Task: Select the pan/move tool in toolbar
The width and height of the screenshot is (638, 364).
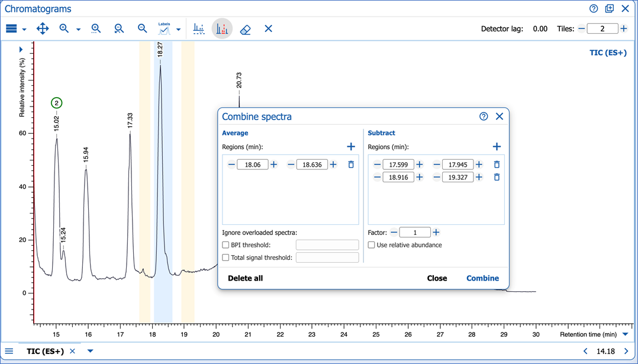Action: click(x=43, y=28)
